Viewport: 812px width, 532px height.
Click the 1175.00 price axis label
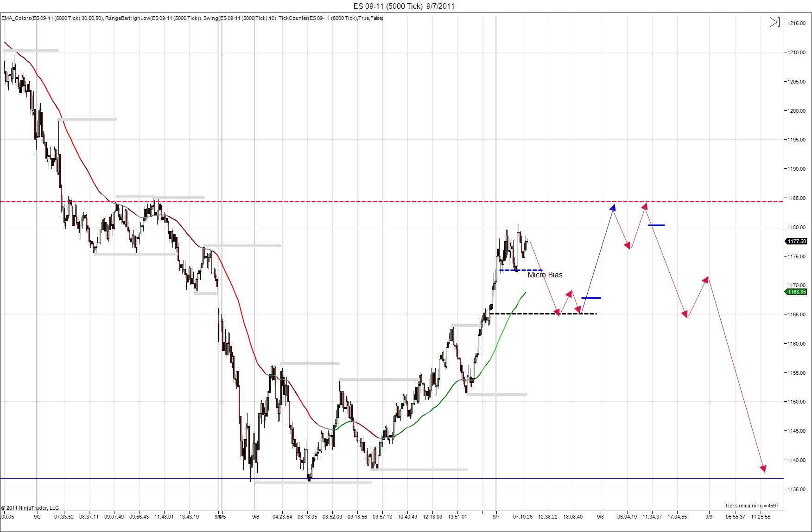[x=797, y=256]
